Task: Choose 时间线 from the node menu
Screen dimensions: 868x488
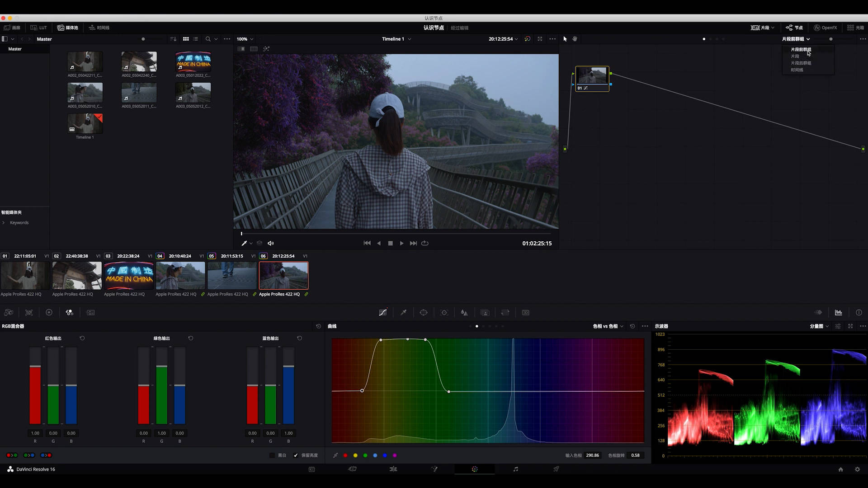Action: pyautogui.click(x=797, y=70)
